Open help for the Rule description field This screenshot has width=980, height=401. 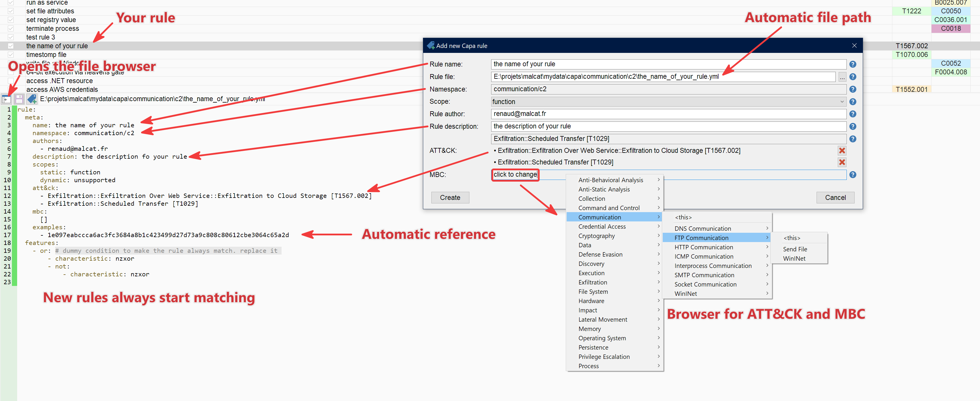tap(853, 126)
